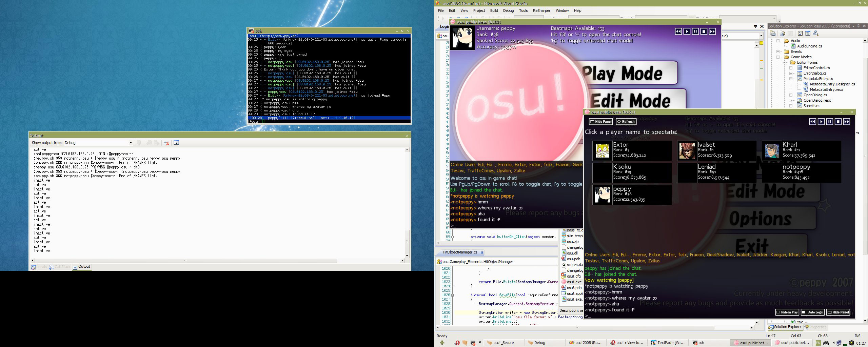868x347 pixels.
Task: Click play button in spectate-panel osu! window
Action: click(821, 122)
